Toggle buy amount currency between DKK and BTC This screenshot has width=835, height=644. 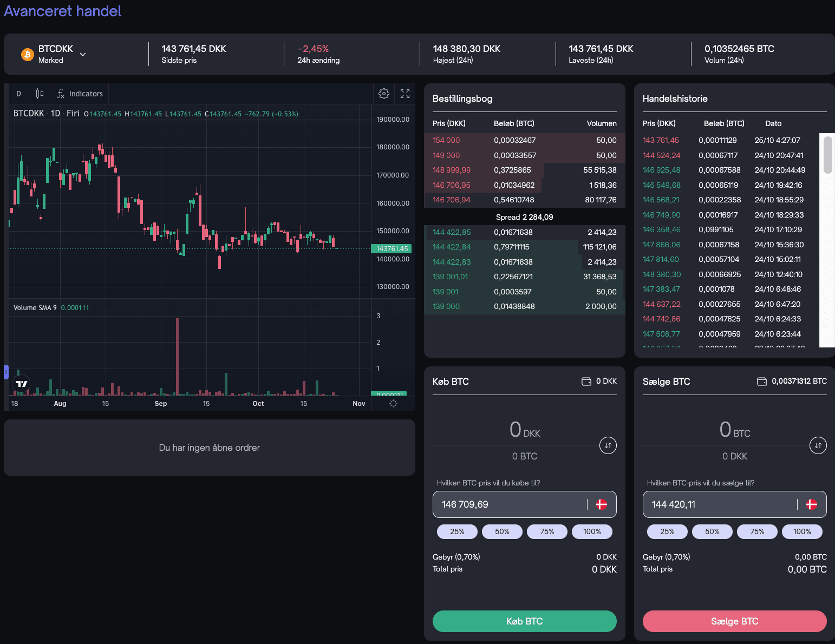608,445
